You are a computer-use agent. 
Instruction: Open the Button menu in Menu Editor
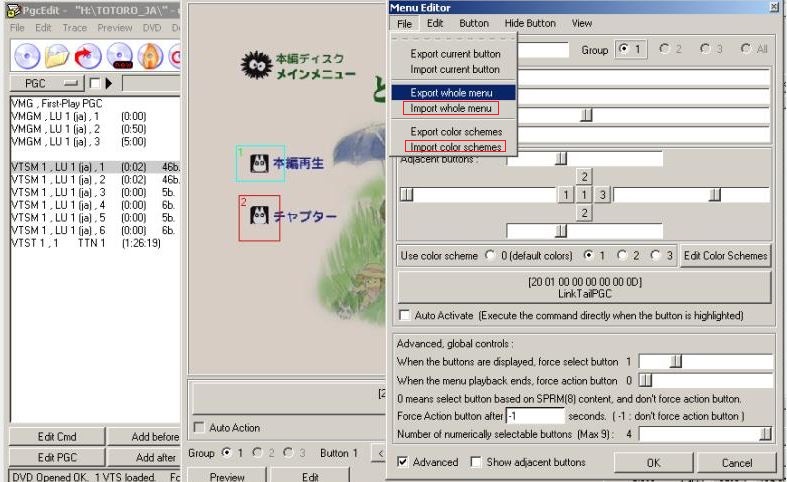click(474, 23)
